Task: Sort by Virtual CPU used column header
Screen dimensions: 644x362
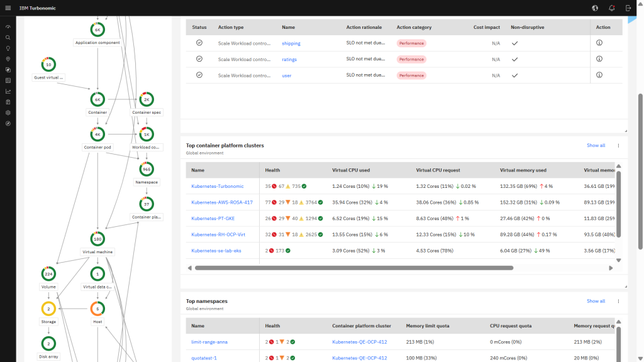Action: 351,170
